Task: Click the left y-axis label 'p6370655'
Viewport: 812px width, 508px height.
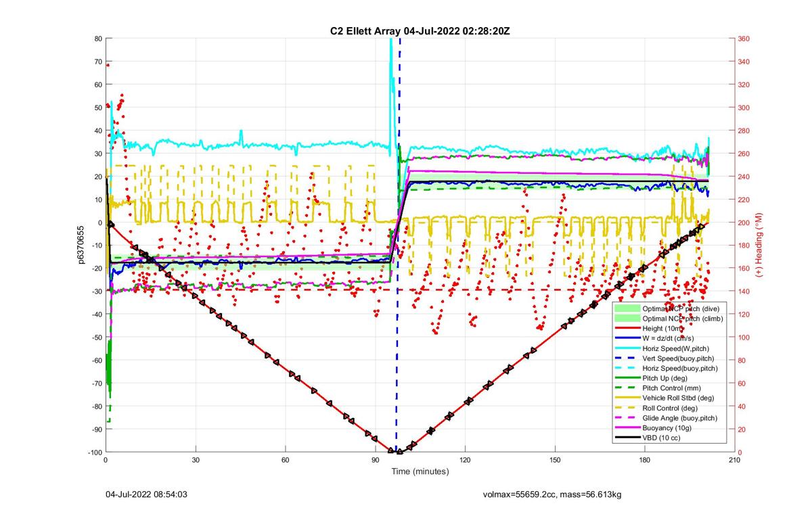Action: [x=81, y=245]
